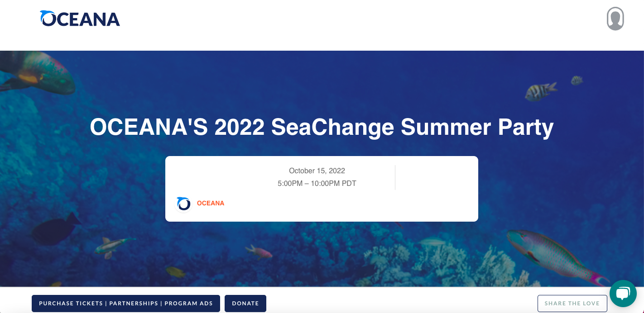Click the empty right section of event card
The image size is (644, 313).
(436, 188)
